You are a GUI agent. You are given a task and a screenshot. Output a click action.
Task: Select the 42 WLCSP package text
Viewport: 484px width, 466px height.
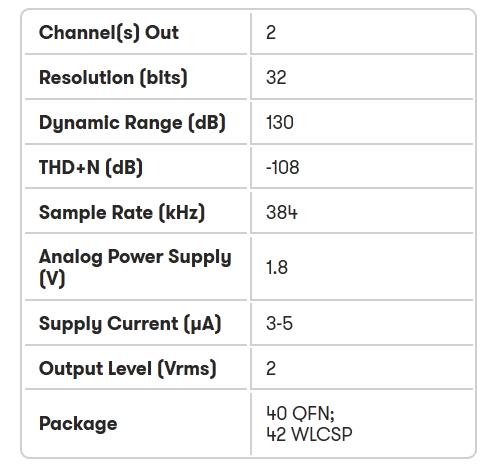pyautogui.click(x=309, y=435)
